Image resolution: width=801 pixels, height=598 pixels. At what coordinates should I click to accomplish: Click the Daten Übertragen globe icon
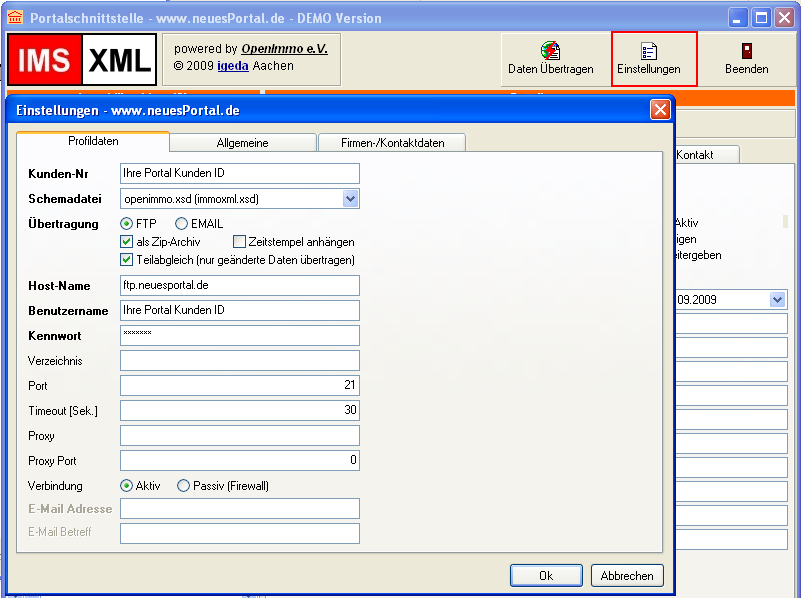[x=550, y=50]
